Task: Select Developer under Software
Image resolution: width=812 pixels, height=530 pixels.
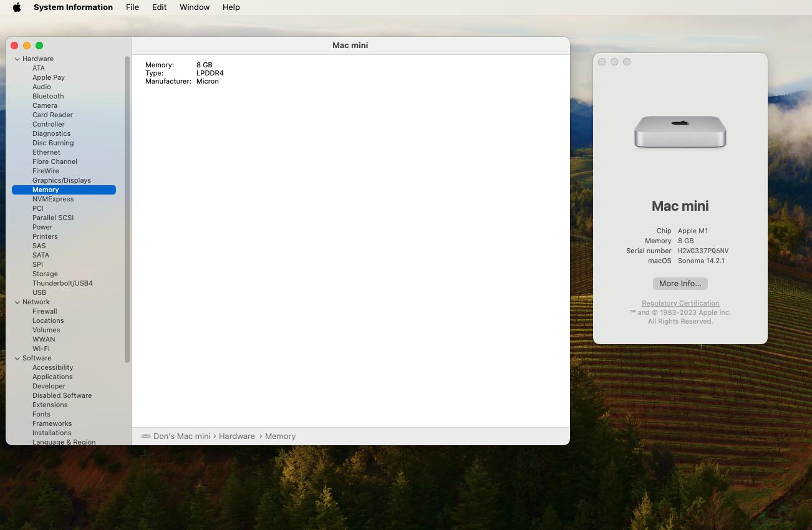Action: point(49,386)
